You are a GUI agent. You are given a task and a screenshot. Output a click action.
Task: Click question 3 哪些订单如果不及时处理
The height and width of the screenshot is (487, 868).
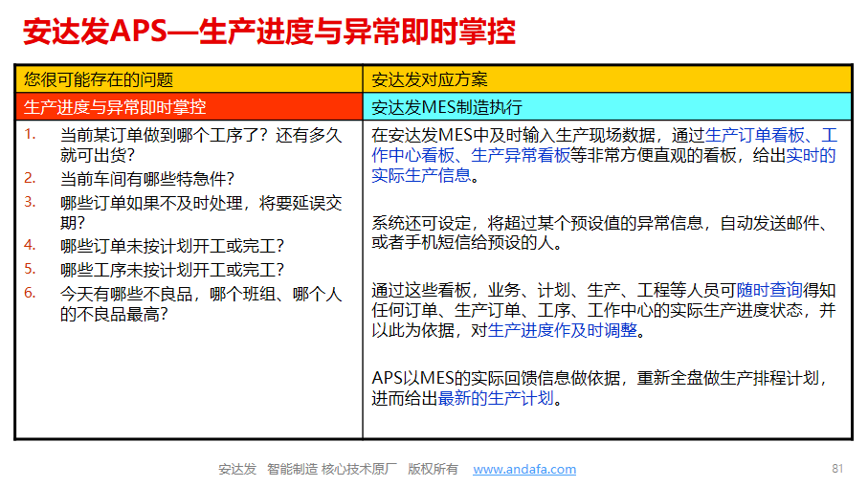tap(200, 212)
